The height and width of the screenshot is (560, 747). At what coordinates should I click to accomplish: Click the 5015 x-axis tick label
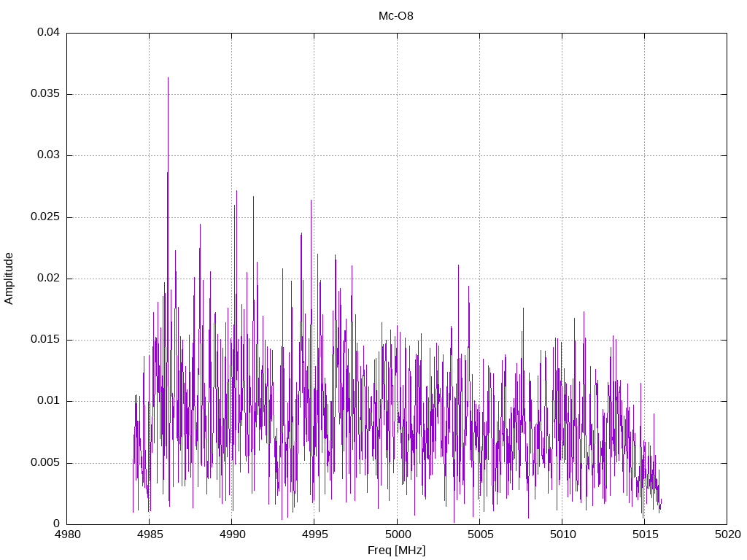[x=645, y=534]
